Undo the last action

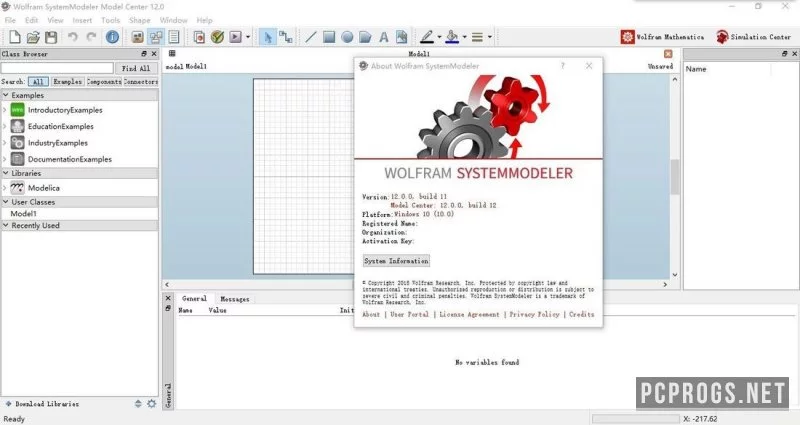point(72,37)
